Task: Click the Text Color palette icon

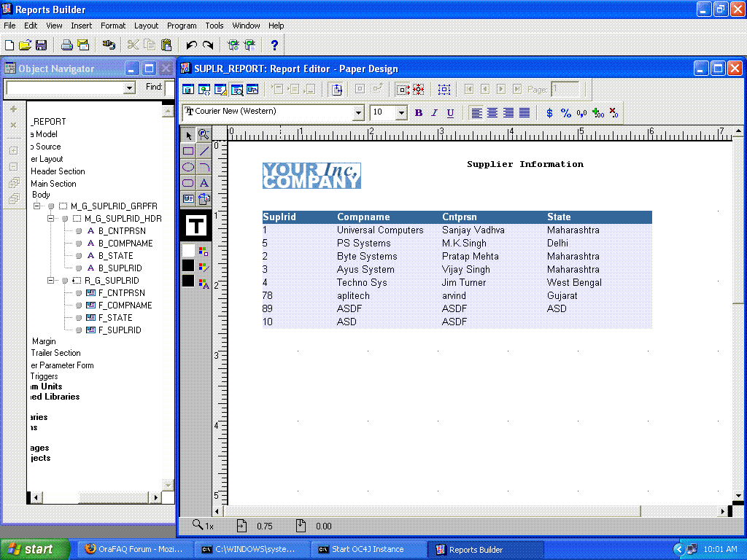Action: pos(204,284)
